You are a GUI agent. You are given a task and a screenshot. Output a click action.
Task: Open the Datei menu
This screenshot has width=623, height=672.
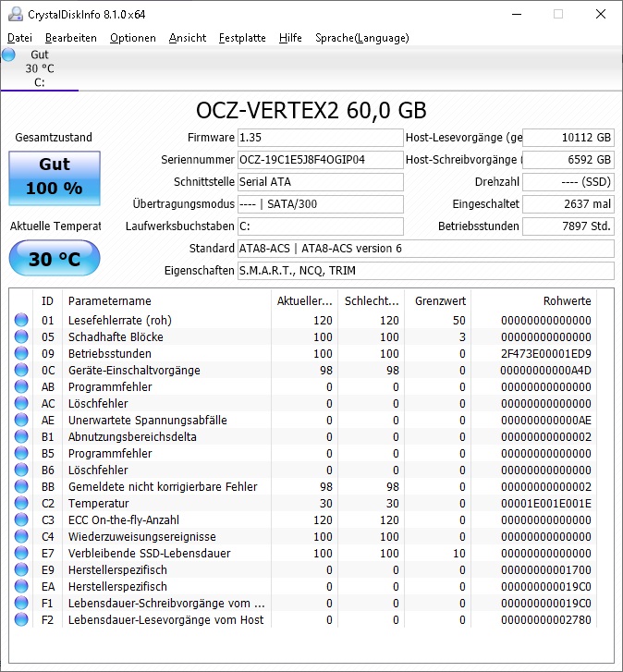point(19,38)
